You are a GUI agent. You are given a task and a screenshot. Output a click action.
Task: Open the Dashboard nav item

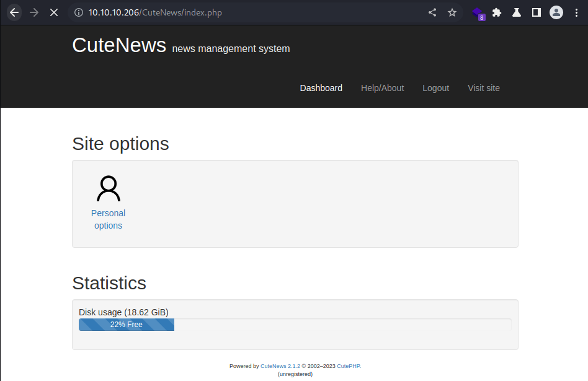[x=321, y=88]
